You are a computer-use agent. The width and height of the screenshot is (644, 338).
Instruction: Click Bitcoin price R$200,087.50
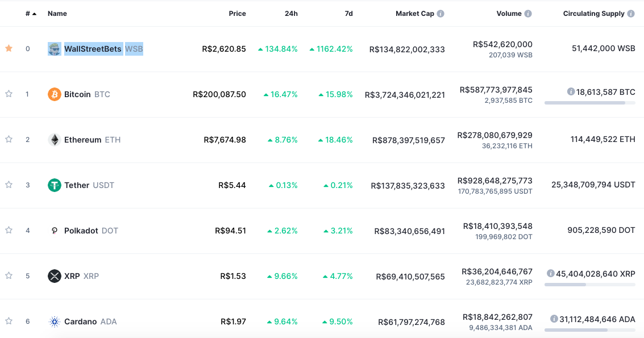pyautogui.click(x=219, y=94)
